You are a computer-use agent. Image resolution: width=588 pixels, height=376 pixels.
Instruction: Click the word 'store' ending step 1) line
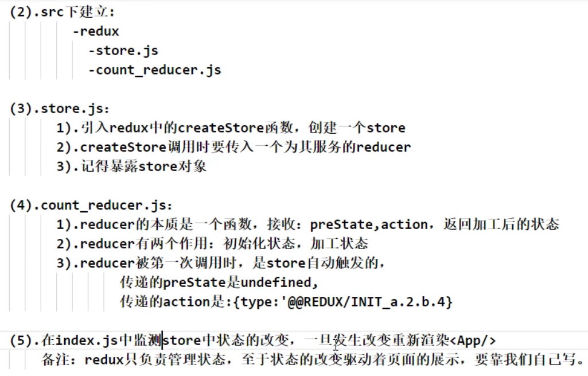pos(385,128)
